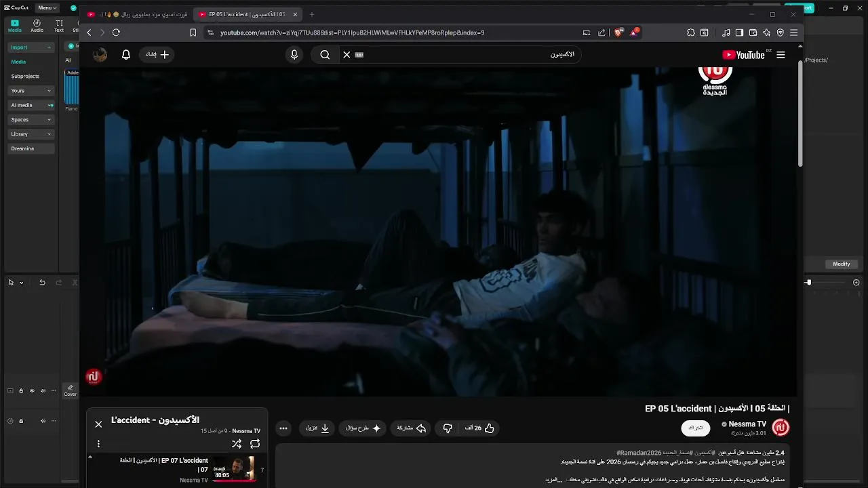Image resolution: width=868 pixels, height=488 pixels.
Task: Click the YouTube create (إنشاء) button
Action: [x=157, y=55]
